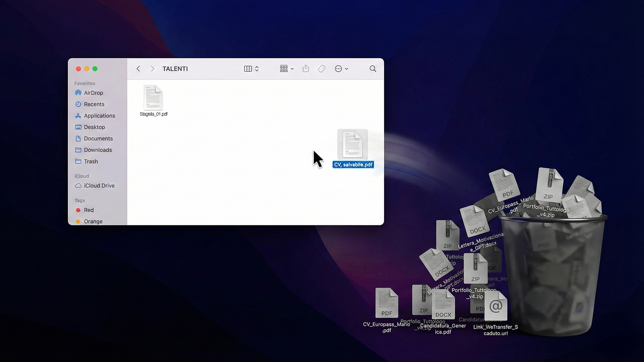Click the Finder back arrow
Viewport: 644px width, 362px height.
tap(138, 69)
